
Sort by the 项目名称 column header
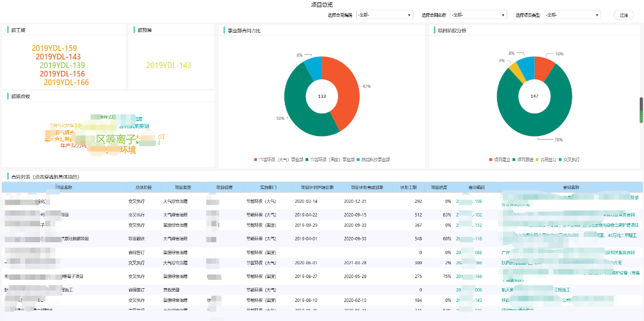click(64, 187)
